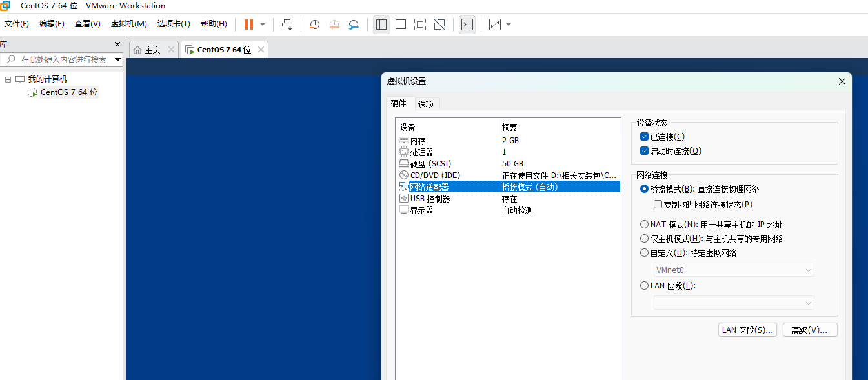Viewport: 868px width, 380px height.
Task: Click the display monitor icon in device list
Action: click(404, 210)
